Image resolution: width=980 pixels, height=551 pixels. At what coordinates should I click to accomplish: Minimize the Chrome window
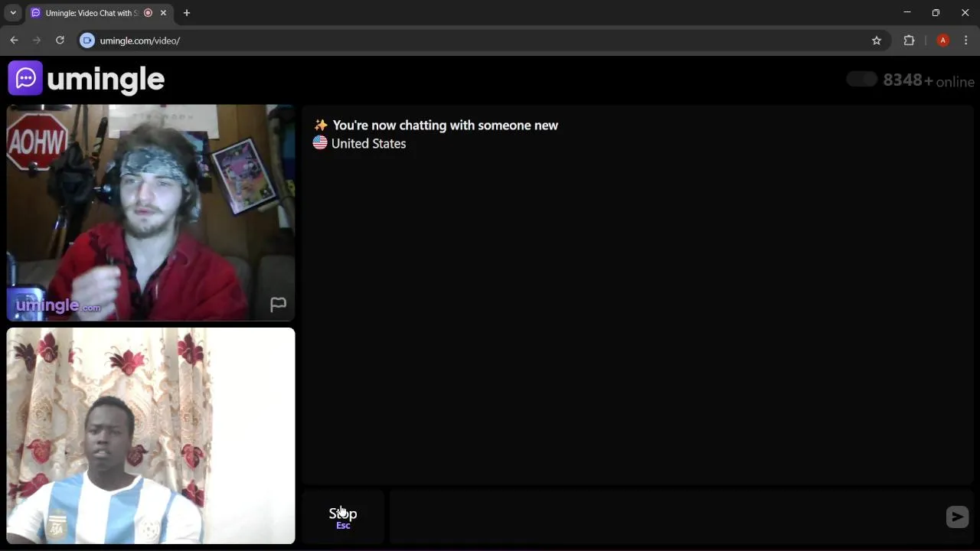click(x=907, y=13)
